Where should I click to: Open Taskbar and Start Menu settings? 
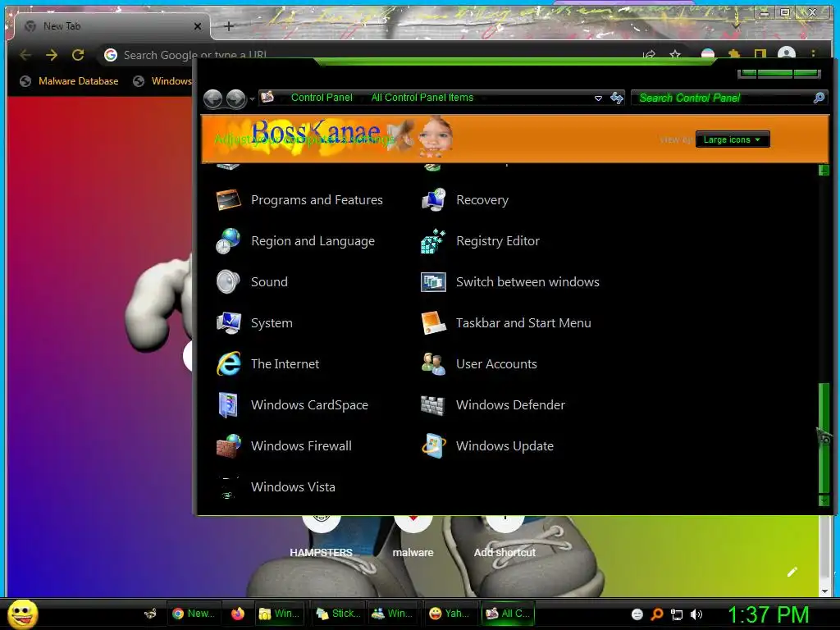tap(505, 323)
